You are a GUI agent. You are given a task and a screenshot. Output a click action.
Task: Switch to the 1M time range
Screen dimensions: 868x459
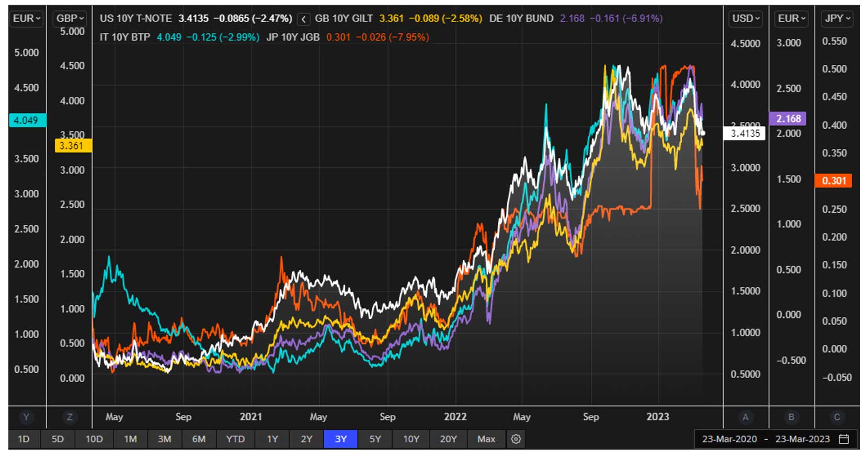tap(130, 439)
